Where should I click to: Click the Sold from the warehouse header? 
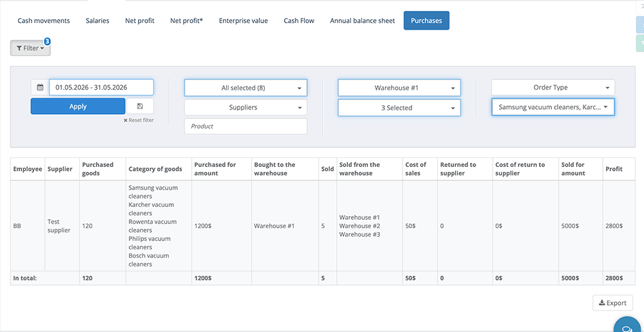click(x=370, y=169)
